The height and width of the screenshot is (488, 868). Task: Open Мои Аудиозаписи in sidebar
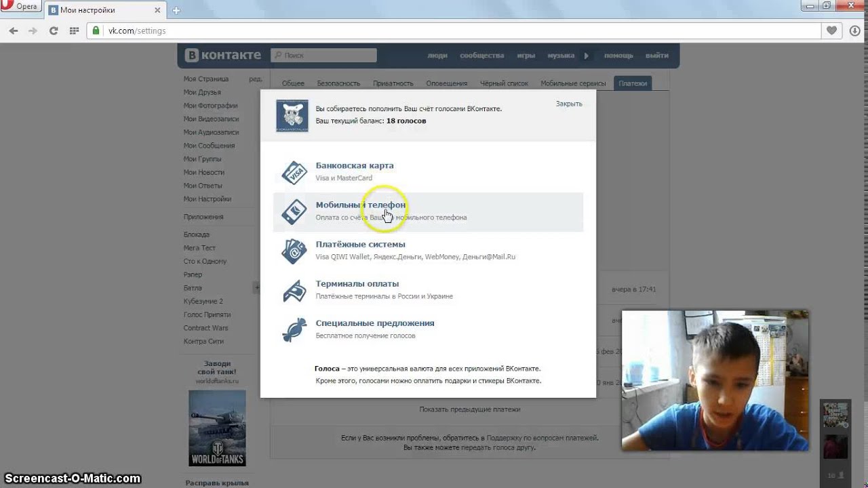[x=211, y=132]
